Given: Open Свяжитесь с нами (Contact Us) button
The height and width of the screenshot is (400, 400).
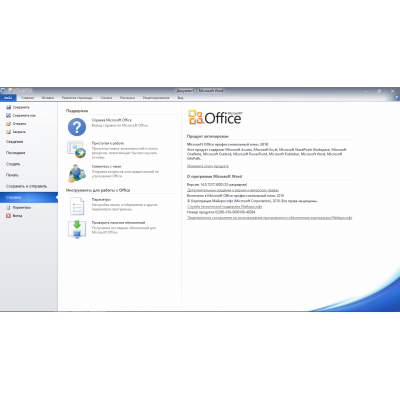Looking at the screenshot, I should tap(77, 173).
